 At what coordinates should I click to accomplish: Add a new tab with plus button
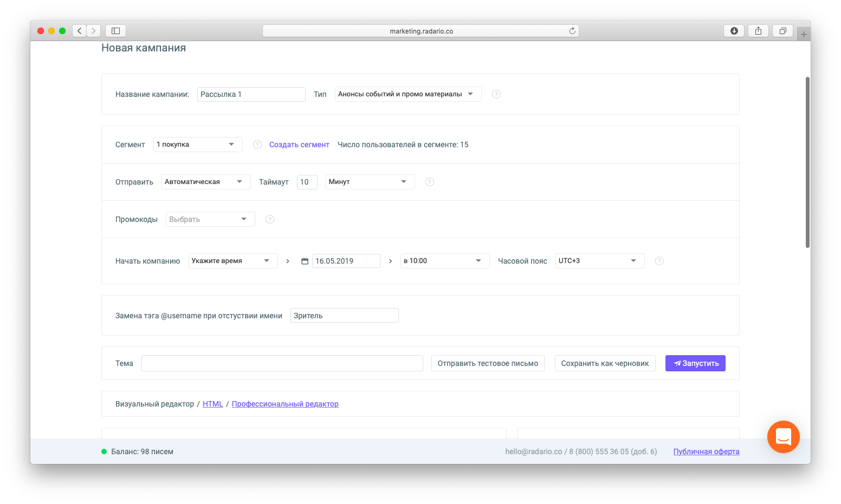tap(804, 34)
